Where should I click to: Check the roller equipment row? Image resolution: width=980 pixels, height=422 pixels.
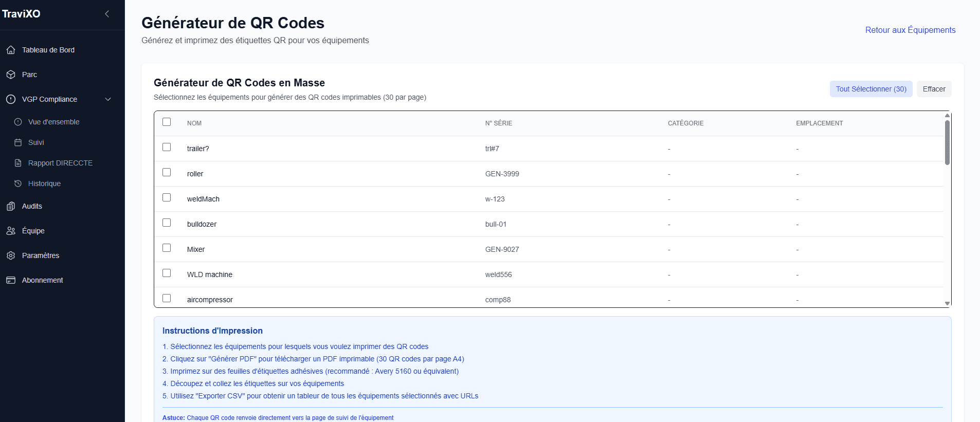point(167,172)
